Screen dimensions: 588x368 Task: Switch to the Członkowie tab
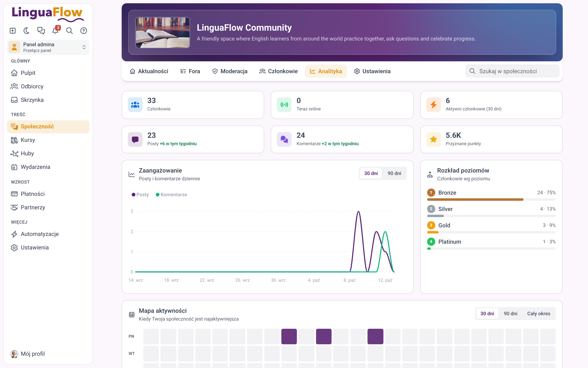(x=278, y=71)
